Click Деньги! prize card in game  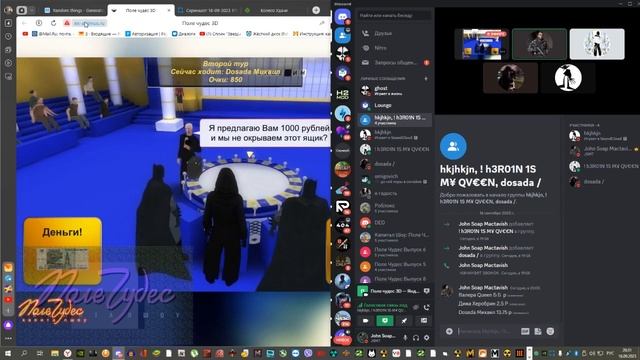coord(62,251)
